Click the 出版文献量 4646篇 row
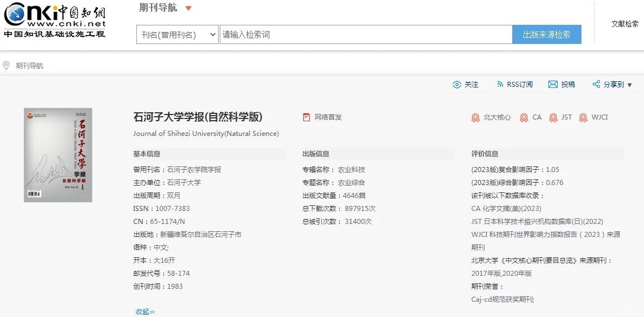 (x=334, y=195)
